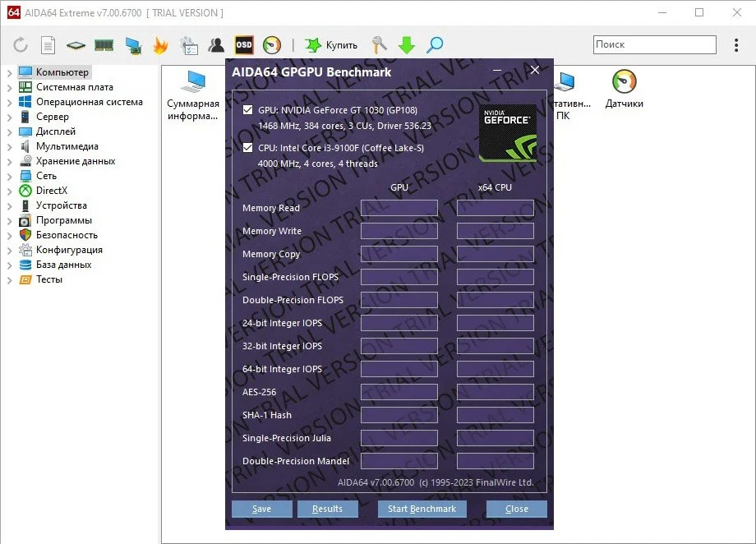Open Суммарная информация icon
Screen dimensions: 756x544
pos(193,95)
